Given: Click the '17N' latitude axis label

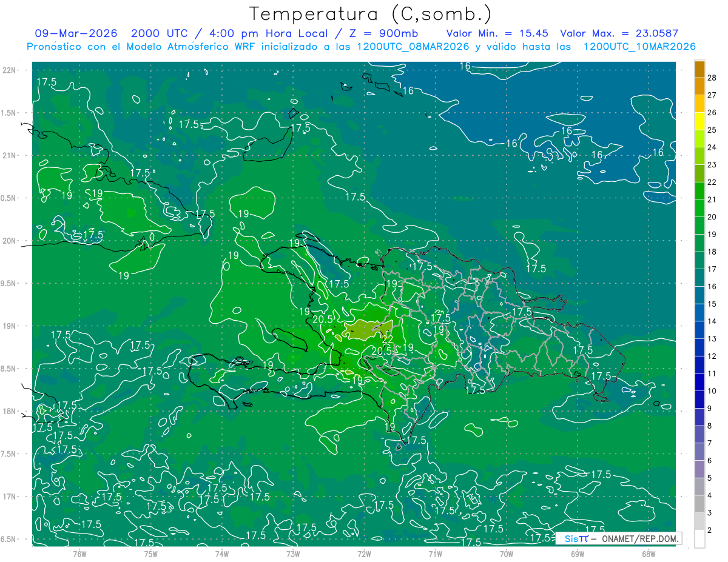Looking at the screenshot, I should [x=9, y=497].
